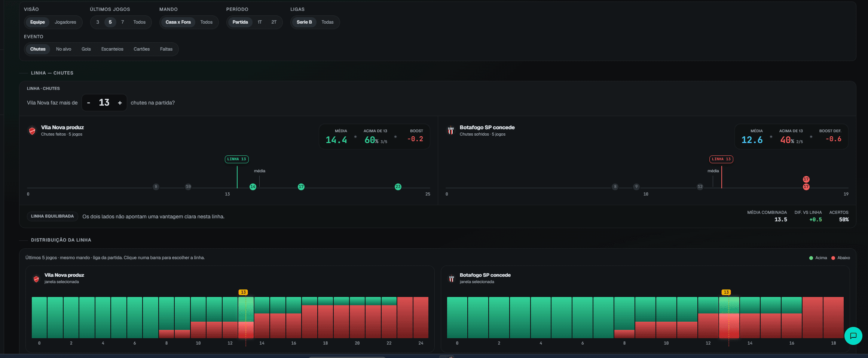Select Todas leagues
Image resolution: width=868 pixels, height=358 pixels.
pos(327,22)
